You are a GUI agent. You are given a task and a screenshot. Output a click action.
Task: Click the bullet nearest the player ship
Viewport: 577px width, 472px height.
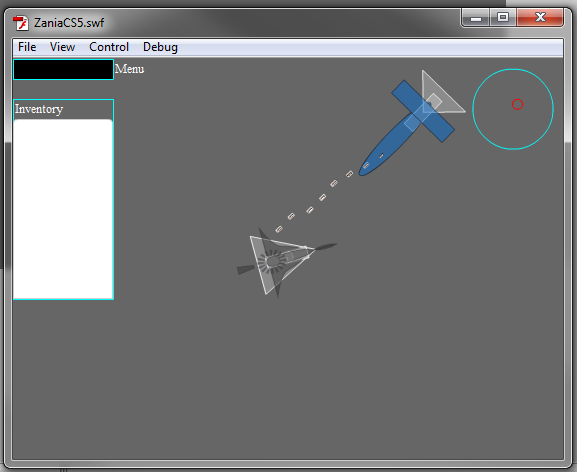pos(279,229)
